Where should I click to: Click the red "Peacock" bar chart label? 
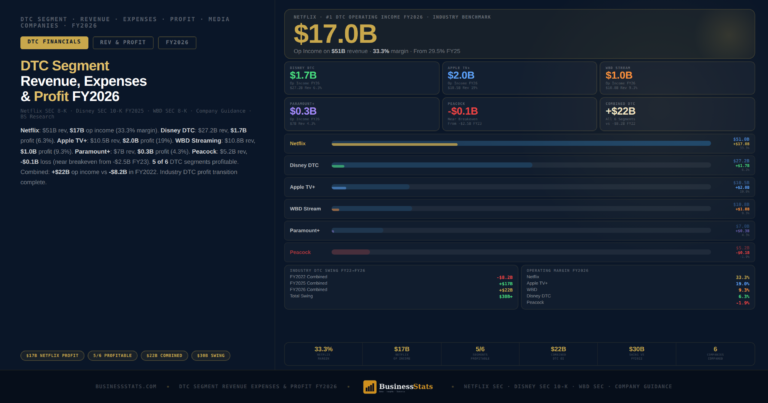click(300, 252)
